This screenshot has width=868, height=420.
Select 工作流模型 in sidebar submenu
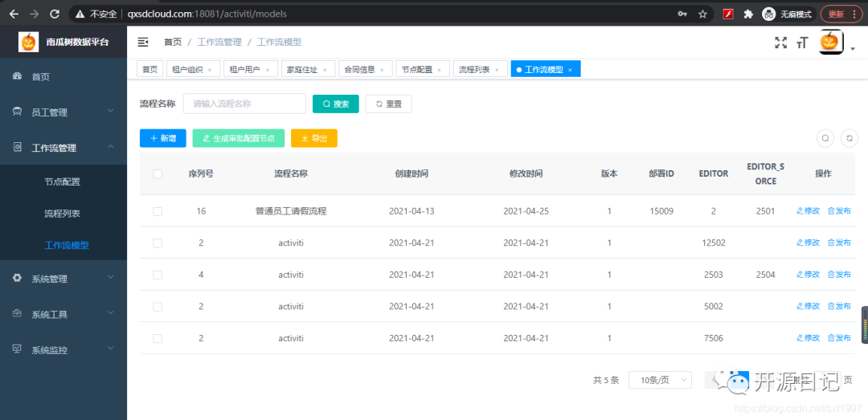(63, 245)
